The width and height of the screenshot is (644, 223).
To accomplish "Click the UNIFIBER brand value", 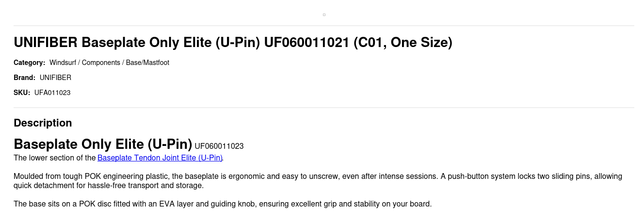I will (55, 78).
